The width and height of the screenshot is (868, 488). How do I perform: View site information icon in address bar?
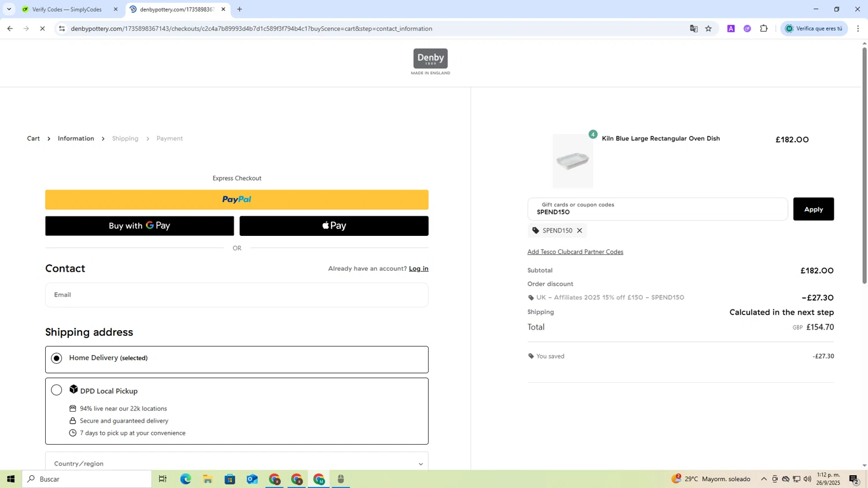(62, 28)
